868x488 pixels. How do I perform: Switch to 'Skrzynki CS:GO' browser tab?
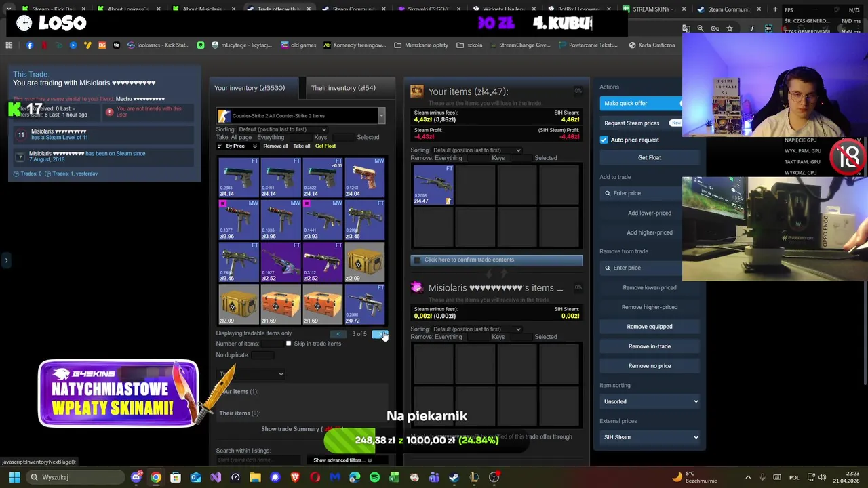(x=429, y=9)
